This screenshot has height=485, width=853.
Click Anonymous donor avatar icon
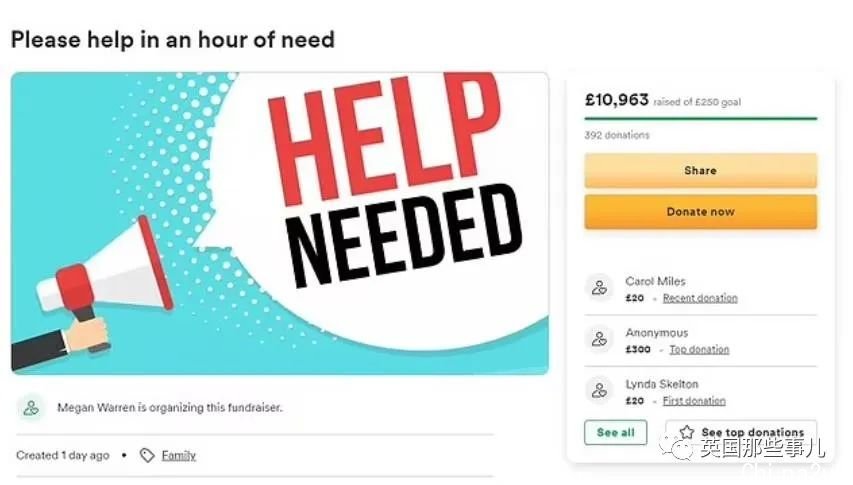(599, 339)
